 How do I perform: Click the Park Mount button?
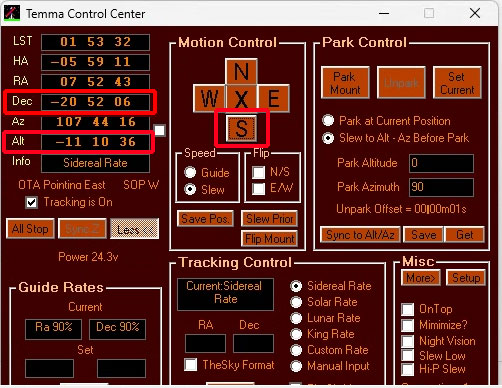345,83
